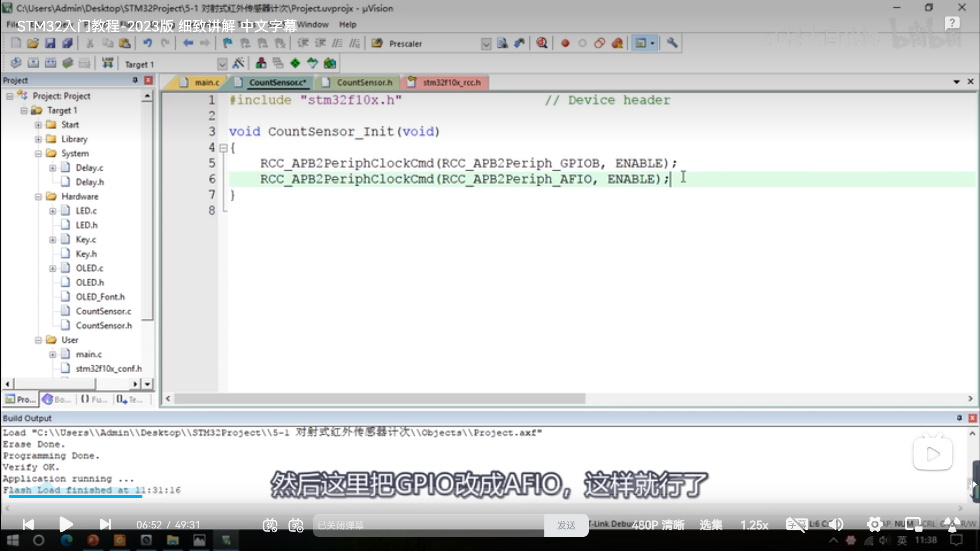Viewport: 980px width, 551px height.
Task: Open the Configuration wrench icon
Action: click(x=672, y=43)
